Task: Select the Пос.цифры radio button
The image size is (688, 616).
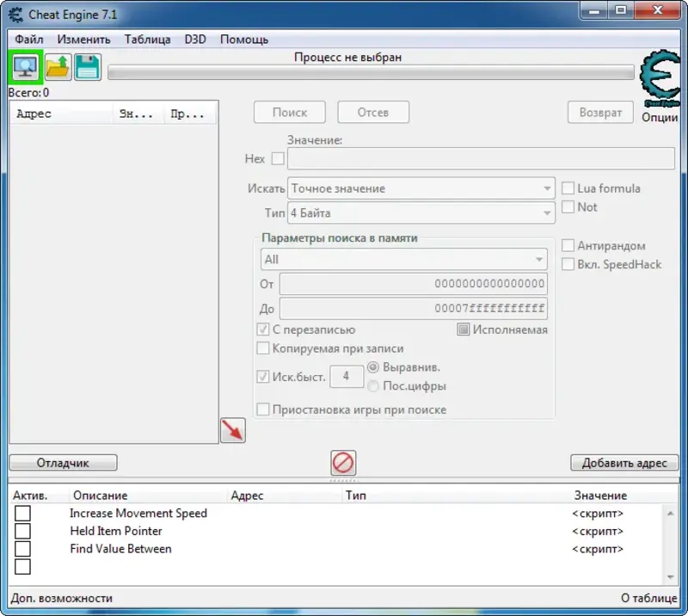Action: pyautogui.click(x=373, y=386)
